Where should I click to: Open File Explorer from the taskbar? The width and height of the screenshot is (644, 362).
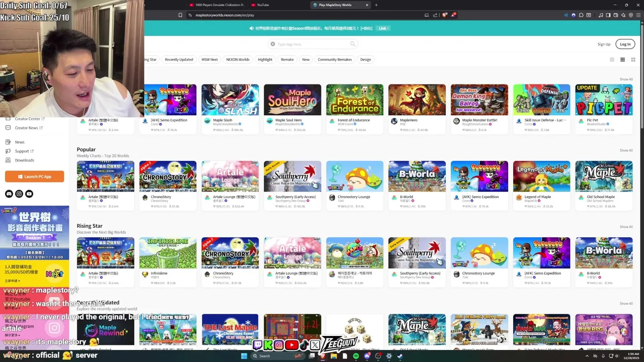tap(334, 356)
